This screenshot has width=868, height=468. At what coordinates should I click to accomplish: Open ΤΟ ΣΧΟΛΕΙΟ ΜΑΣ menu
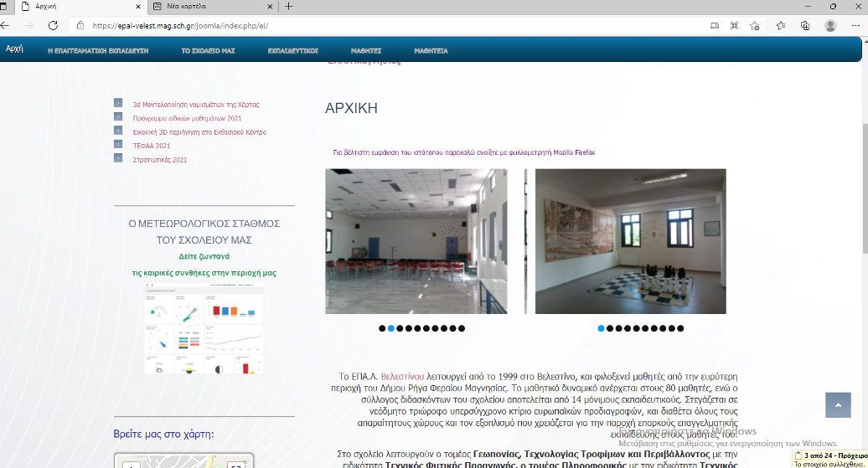[208, 50]
